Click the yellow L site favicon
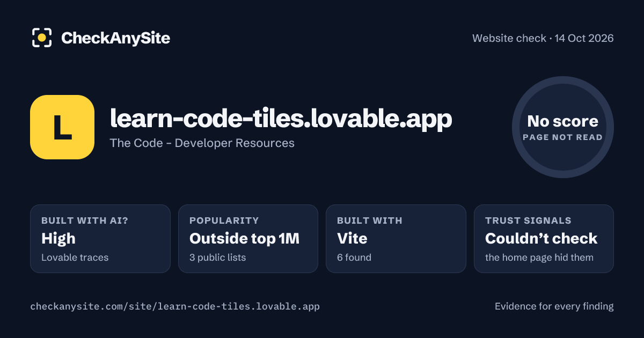This screenshot has width=644, height=338. [62, 127]
